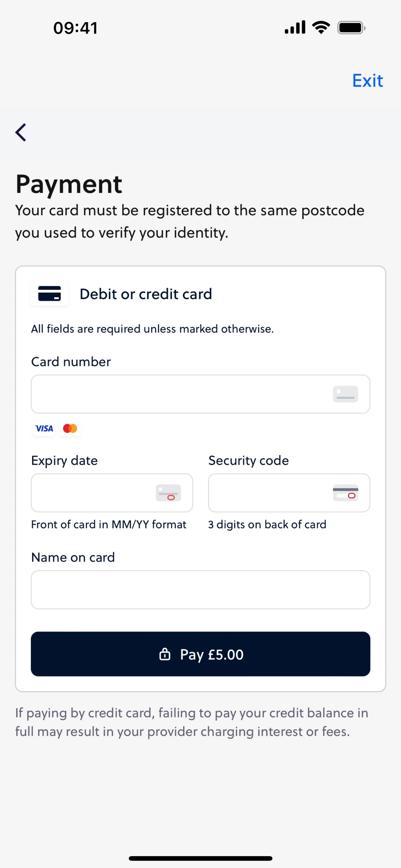Tap the expiry date card hint icon
This screenshot has width=401, height=868.
168,493
